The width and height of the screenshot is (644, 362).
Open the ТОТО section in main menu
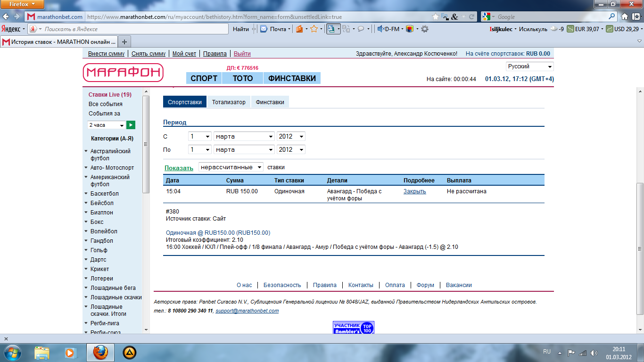[242, 78]
